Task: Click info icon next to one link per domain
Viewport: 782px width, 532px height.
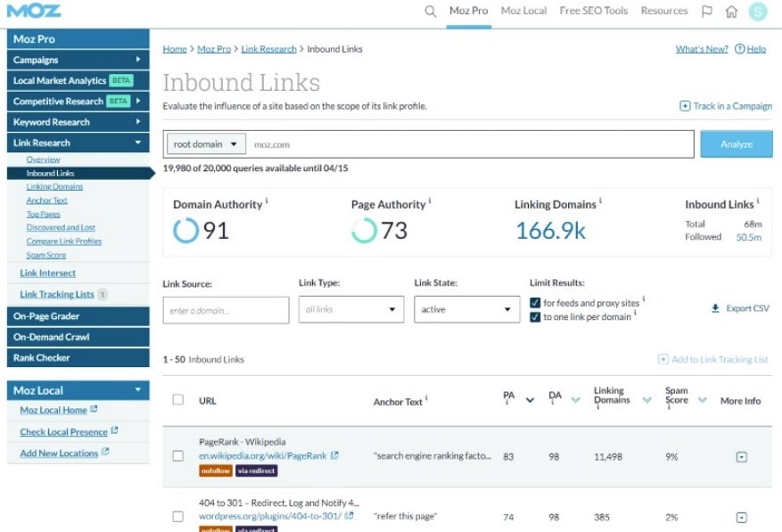Action: (x=635, y=313)
